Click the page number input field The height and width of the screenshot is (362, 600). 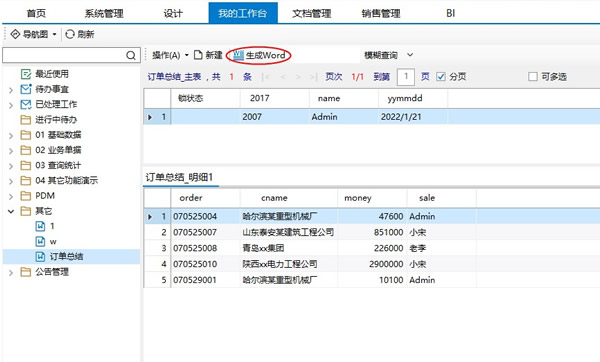point(406,77)
